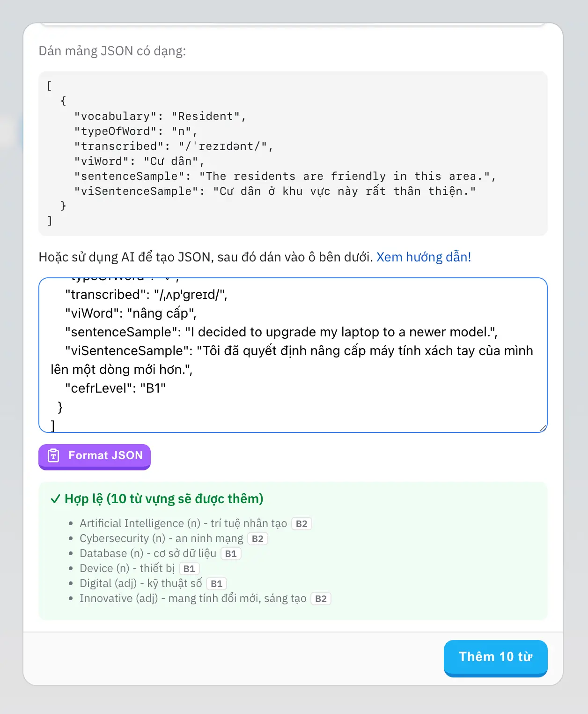
Task: Click the Format JSON button
Action: 95,456
